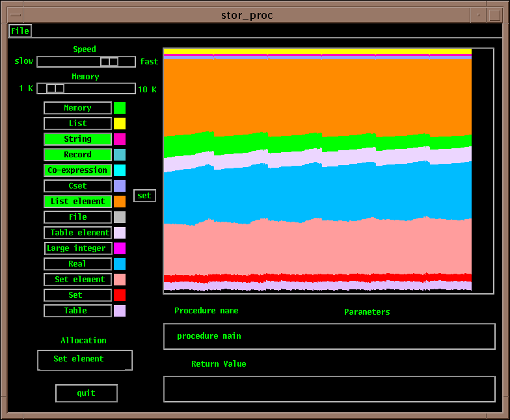Click the pink Set element color swatch
This screenshot has width=510, height=420.
(x=120, y=280)
